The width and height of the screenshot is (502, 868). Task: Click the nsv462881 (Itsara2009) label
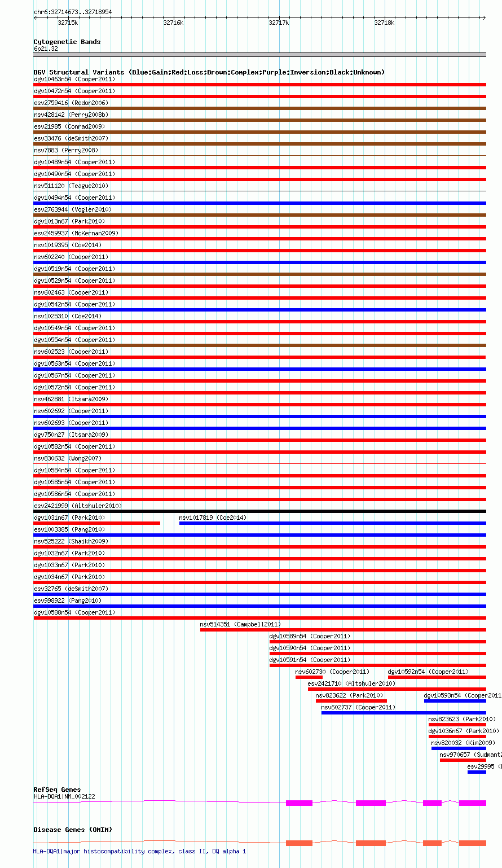point(71,399)
